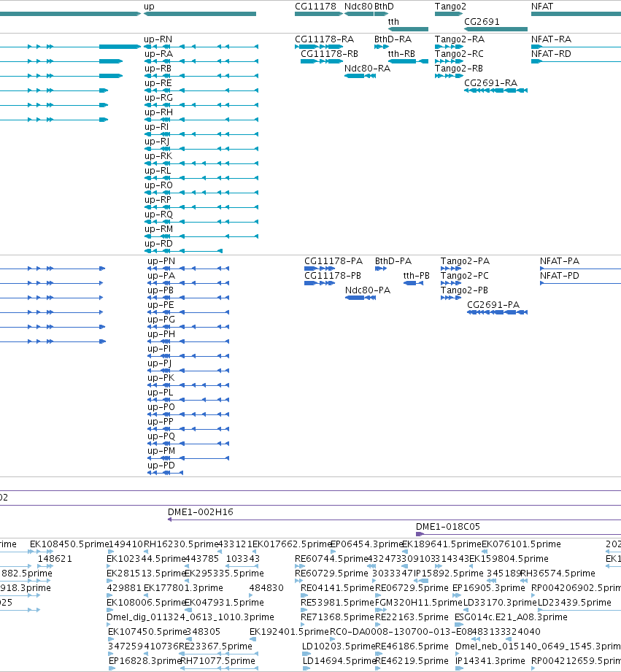Select the up-PN protein feature
The width and height of the screenshot is (621, 672).
188,269
